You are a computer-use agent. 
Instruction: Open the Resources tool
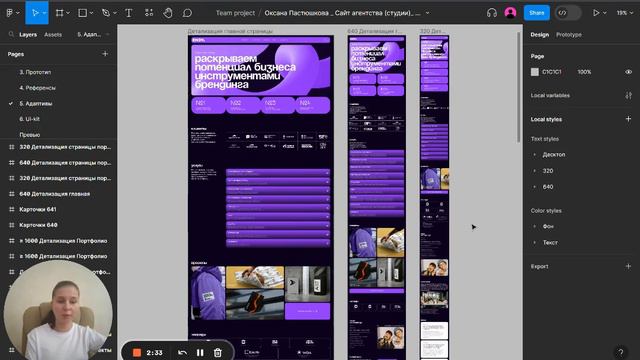[149, 13]
